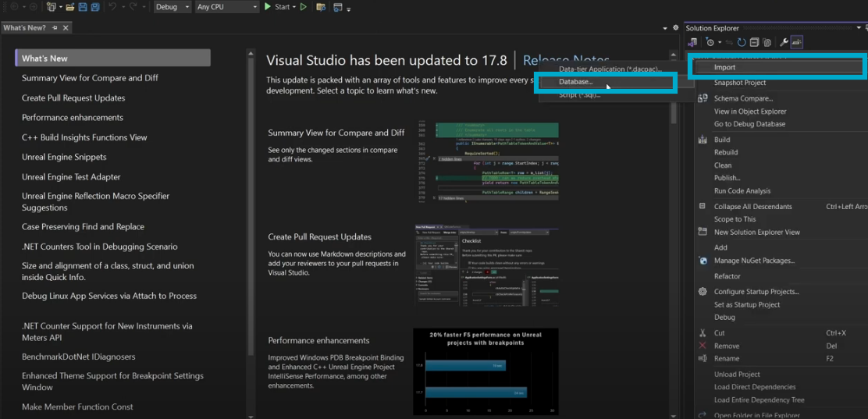
Task: Open the Release Notes link
Action: tap(566, 60)
